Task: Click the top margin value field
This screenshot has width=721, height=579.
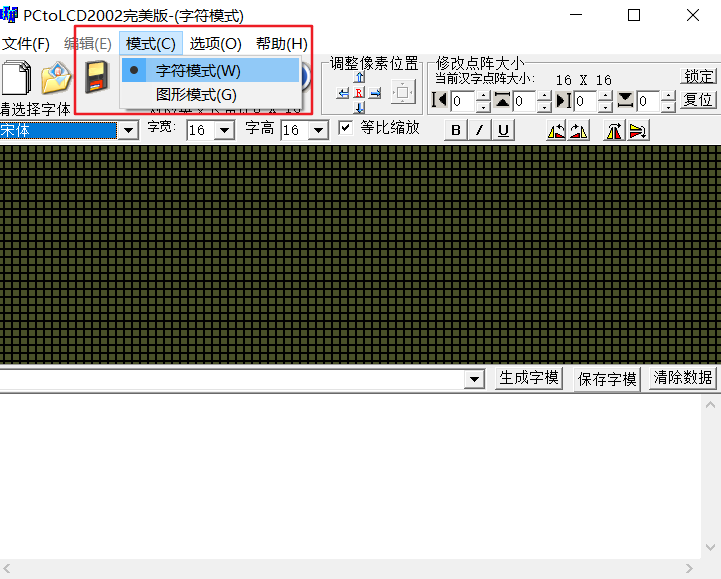Action: click(x=524, y=101)
